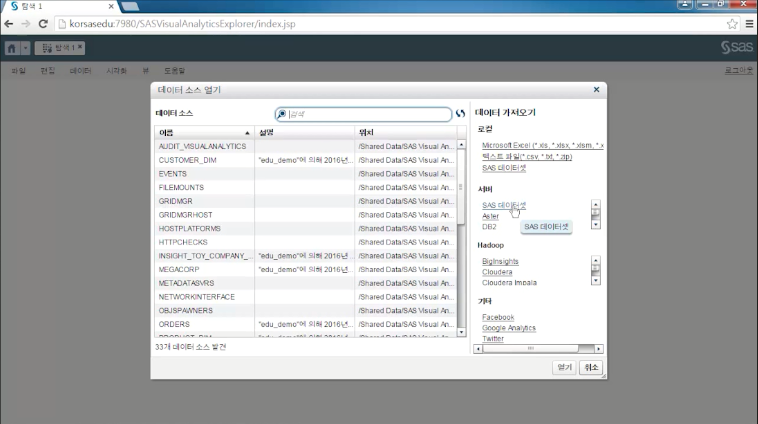Screen dimensions: 758x424
Task: Select the INSIGHT_TOY_COMPANY data source
Action: [x=306, y=256]
